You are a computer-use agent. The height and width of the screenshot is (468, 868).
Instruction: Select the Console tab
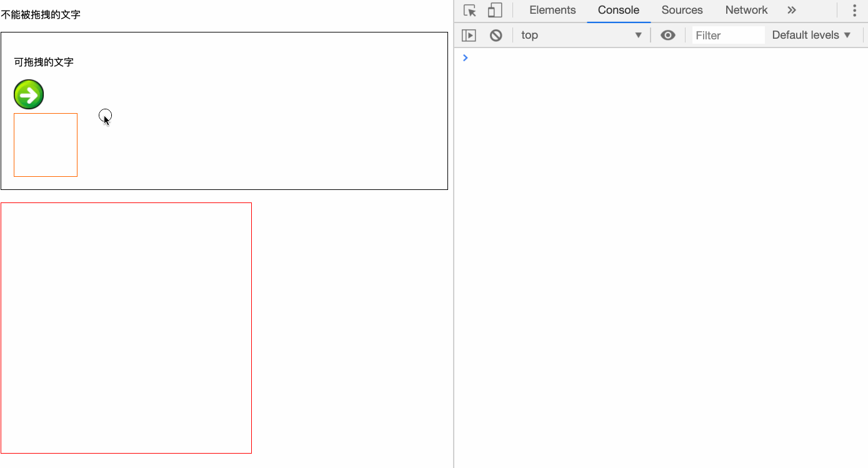(x=619, y=10)
